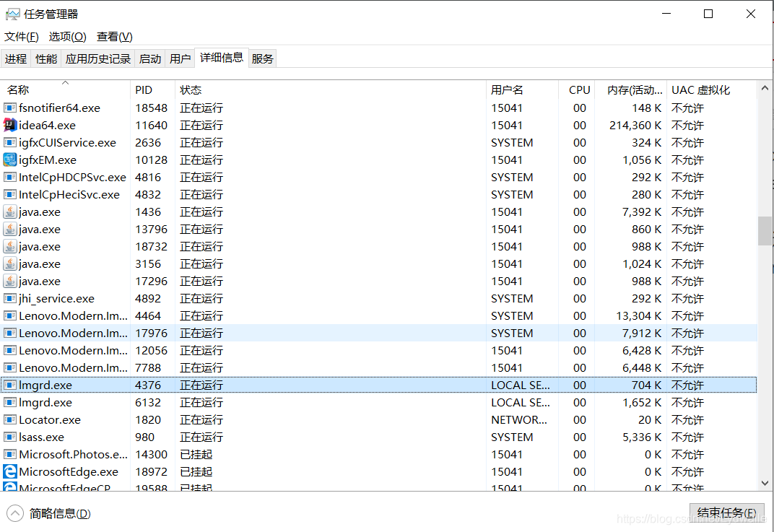
Task: Open the 查看(V) menu
Action: [x=115, y=37]
